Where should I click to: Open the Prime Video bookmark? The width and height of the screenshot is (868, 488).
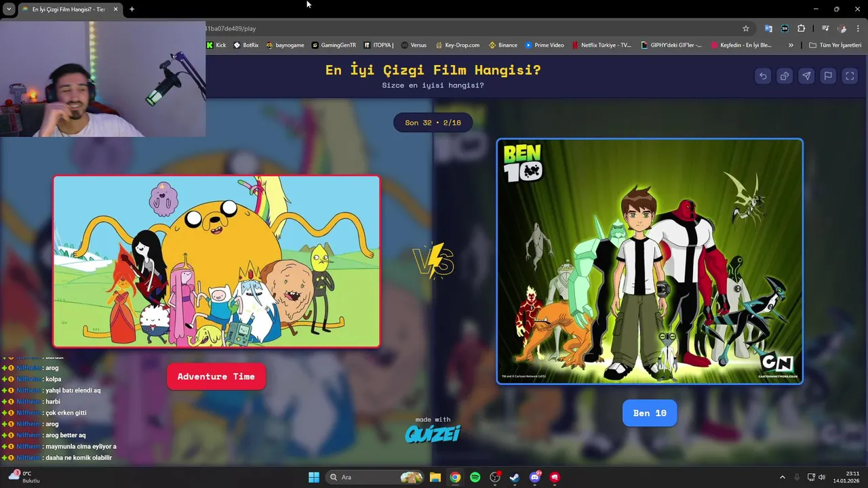click(x=545, y=45)
